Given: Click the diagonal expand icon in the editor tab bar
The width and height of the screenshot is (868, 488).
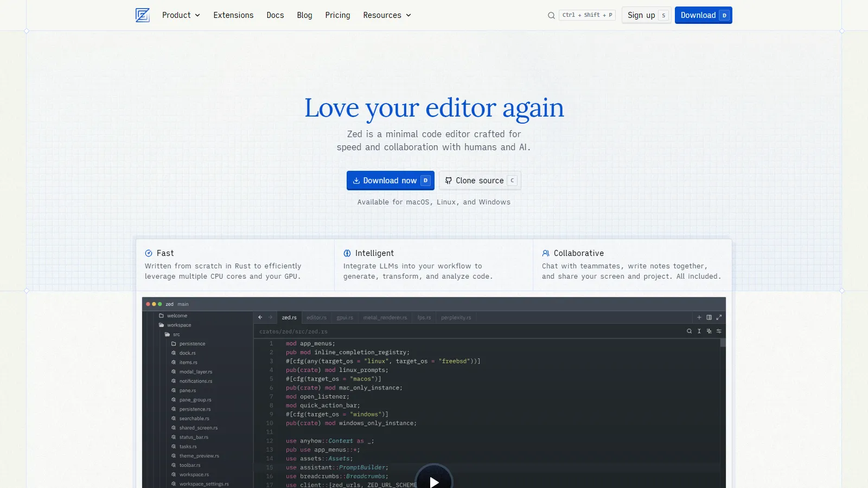Looking at the screenshot, I should pyautogui.click(x=719, y=317).
